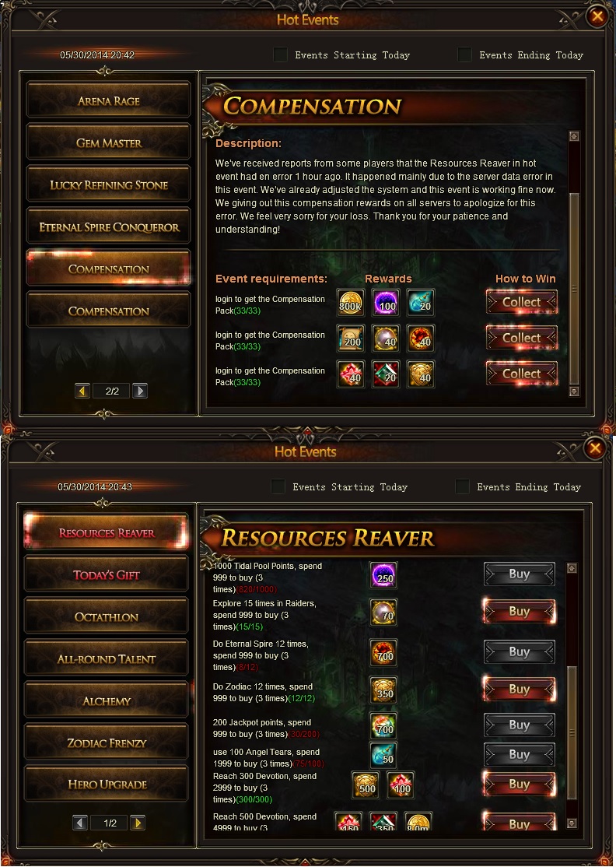This screenshot has height=867, width=616.
Task: Toggle Events Ending Today in lower window
Action: [463, 486]
